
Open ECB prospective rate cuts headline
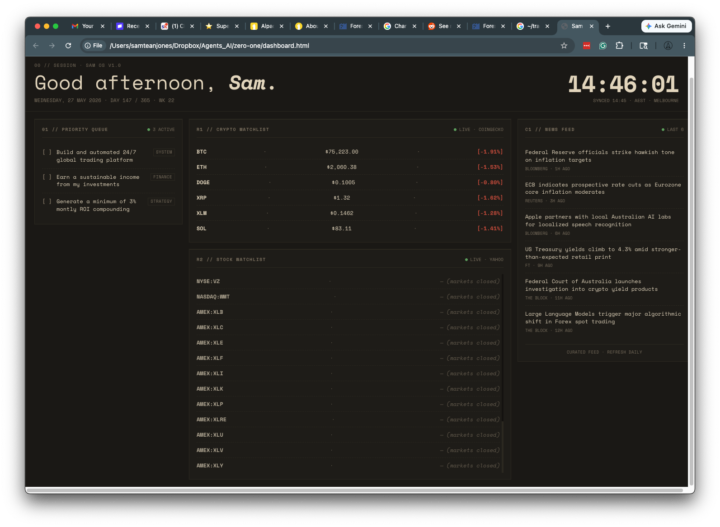pos(603,188)
